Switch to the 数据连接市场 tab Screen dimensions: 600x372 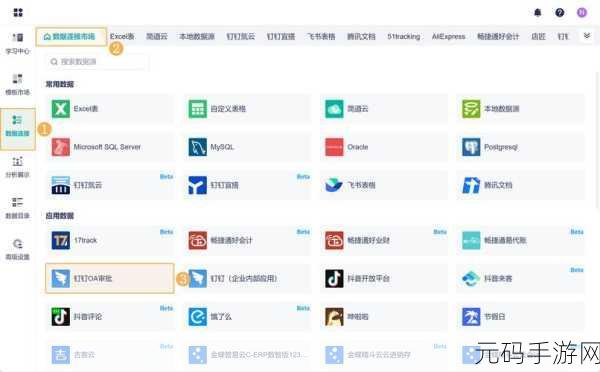(x=71, y=37)
